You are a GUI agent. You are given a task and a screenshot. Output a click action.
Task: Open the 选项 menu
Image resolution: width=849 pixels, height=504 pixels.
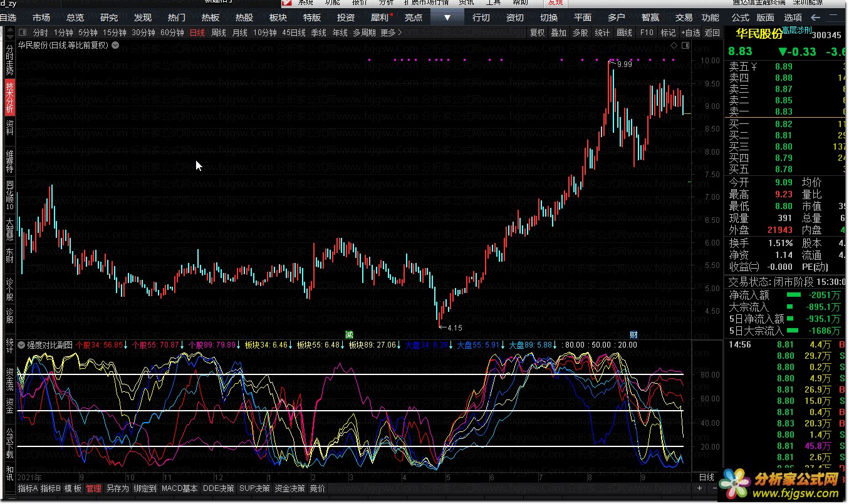(793, 18)
